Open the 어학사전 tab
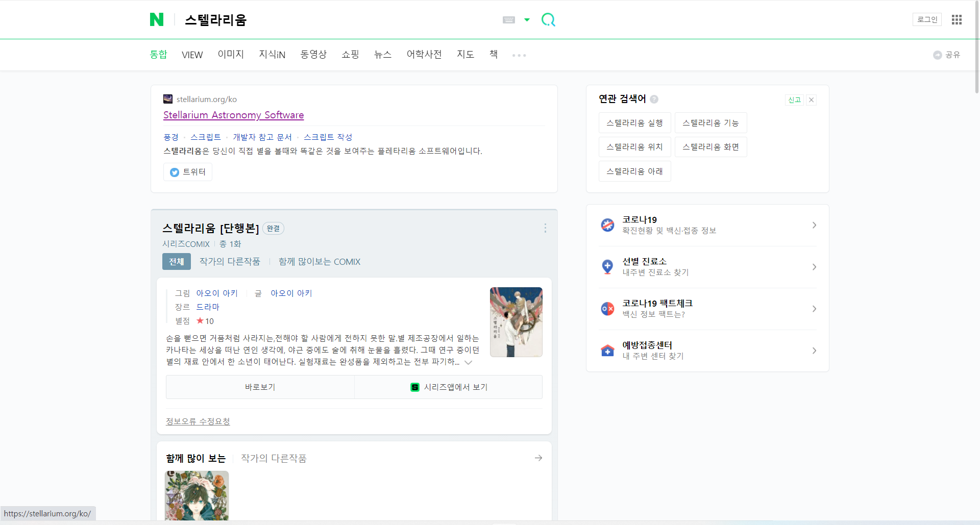This screenshot has width=980, height=525. (424, 54)
